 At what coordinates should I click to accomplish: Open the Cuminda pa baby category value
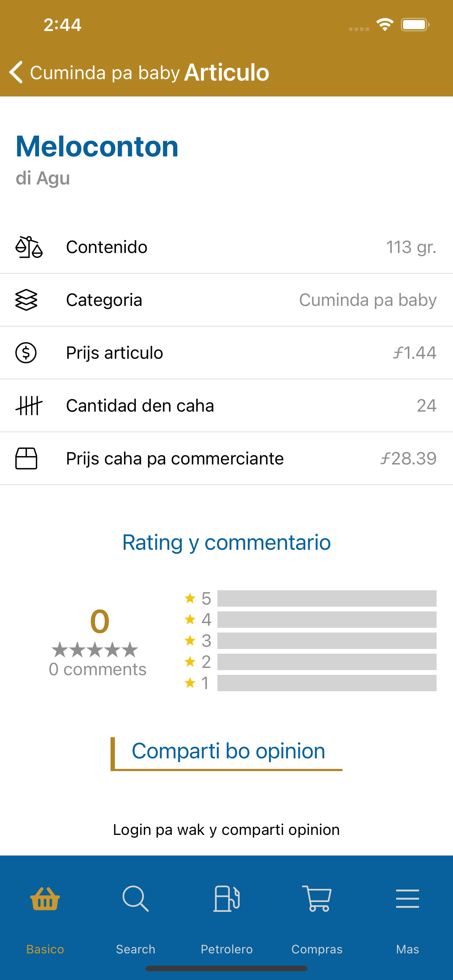click(368, 300)
